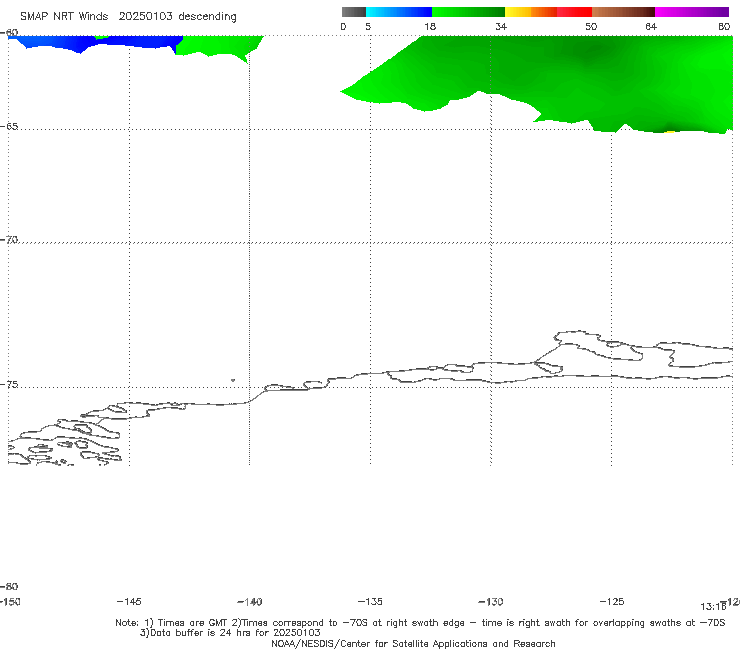Click the -130 longitude axis label

coord(491,602)
